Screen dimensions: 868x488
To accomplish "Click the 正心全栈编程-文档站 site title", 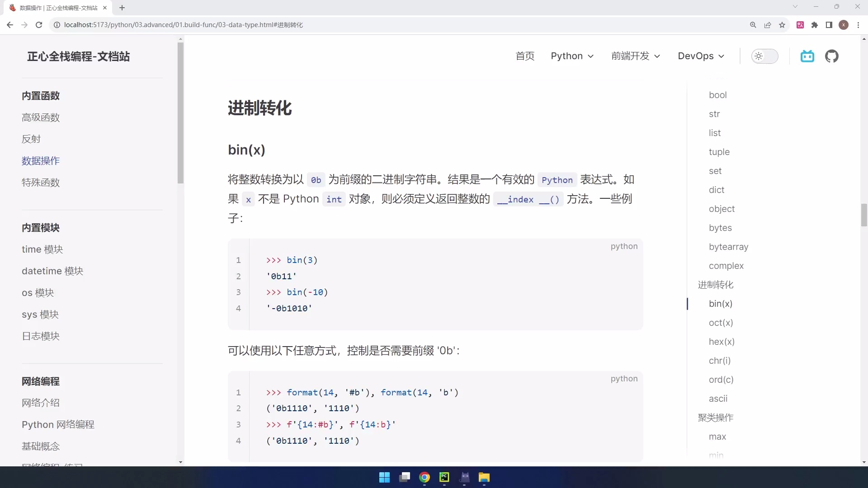I will tap(78, 56).
